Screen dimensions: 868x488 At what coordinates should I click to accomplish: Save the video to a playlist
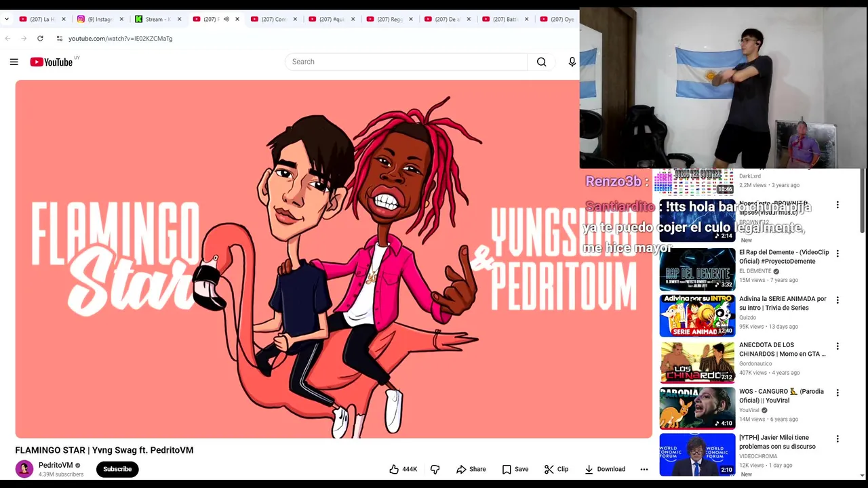[515, 469]
